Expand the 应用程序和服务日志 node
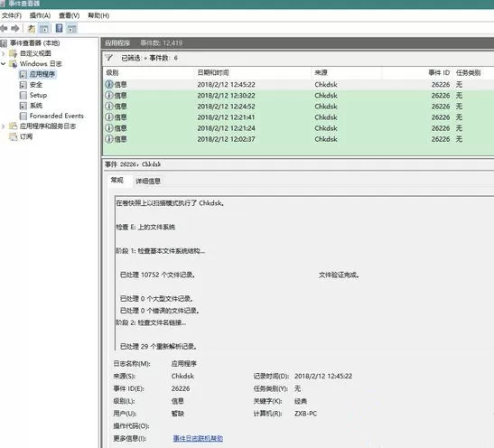 point(4,126)
